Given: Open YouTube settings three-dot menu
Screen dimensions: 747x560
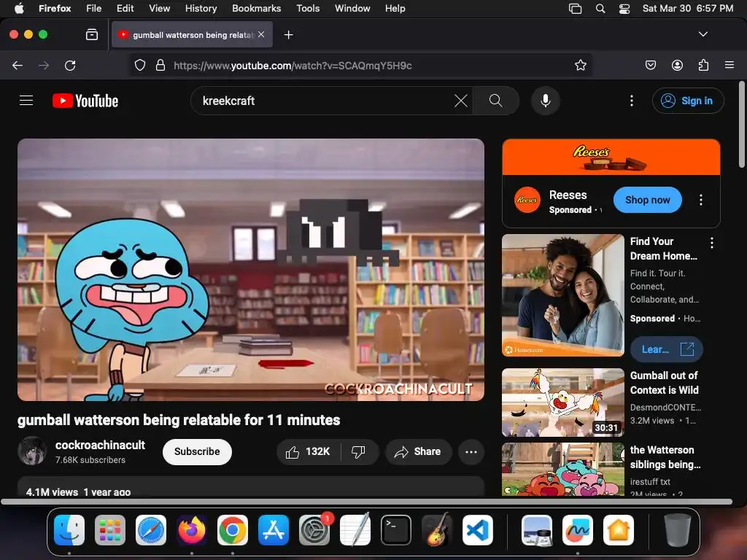Looking at the screenshot, I should tap(632, 101).
